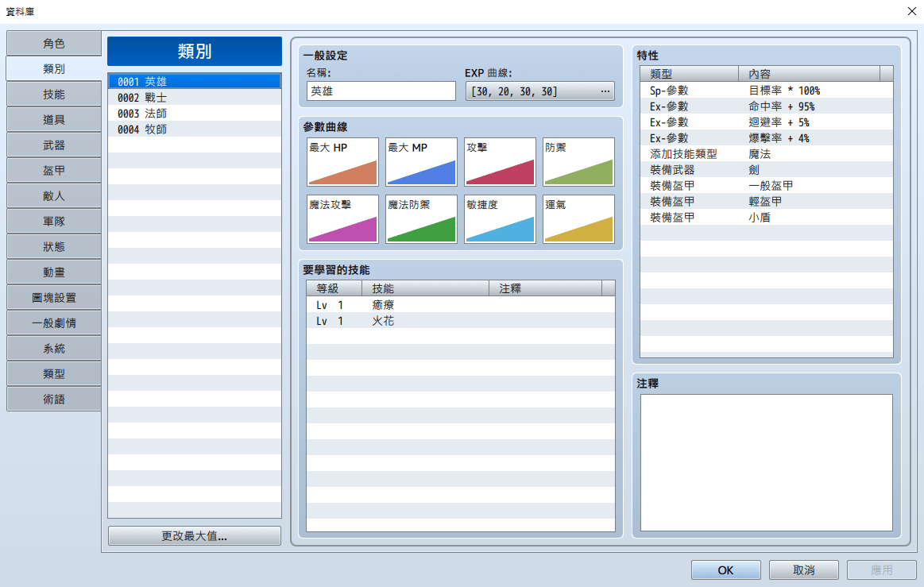Open the EXP 曲線 selector
The image size is (924, 587).
539,91
